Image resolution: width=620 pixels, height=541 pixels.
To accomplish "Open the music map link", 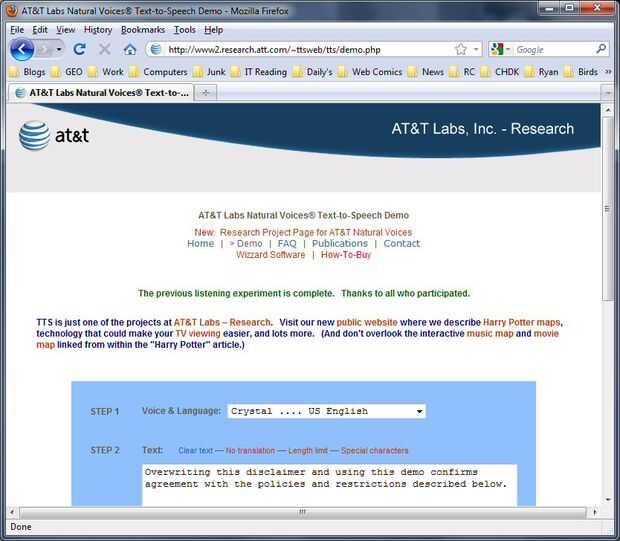I will (x=490, y=333).
